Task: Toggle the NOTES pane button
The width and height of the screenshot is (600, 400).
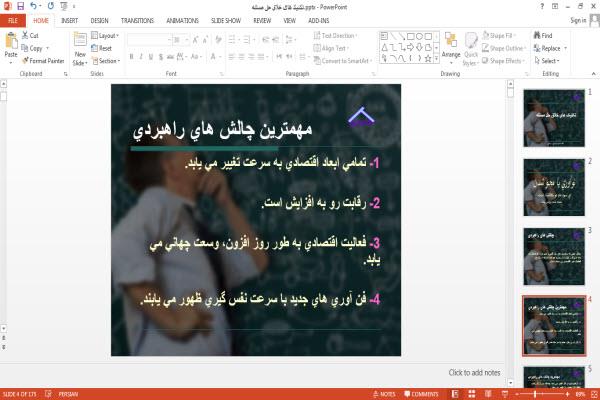Action: [x=384, y=394]
